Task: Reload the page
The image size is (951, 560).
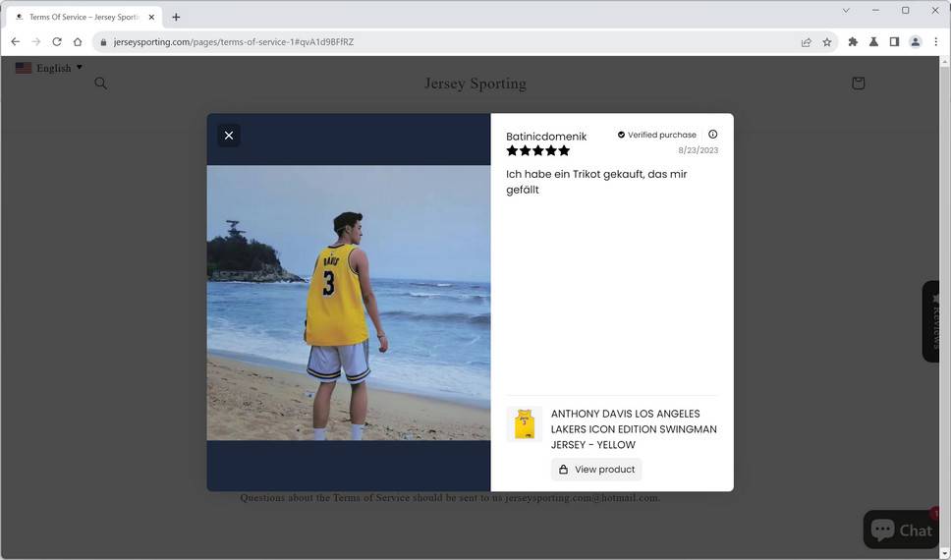Action: (56, 42)
